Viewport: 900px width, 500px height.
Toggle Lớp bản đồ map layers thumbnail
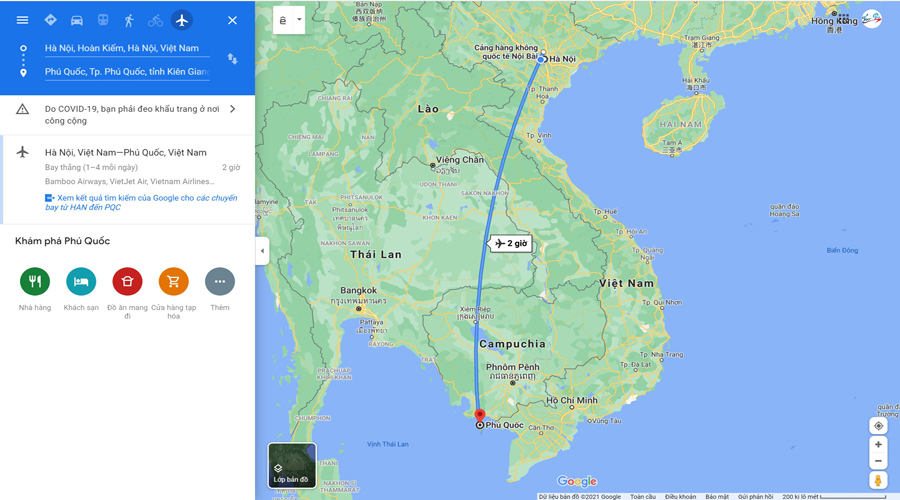[292, 466]
